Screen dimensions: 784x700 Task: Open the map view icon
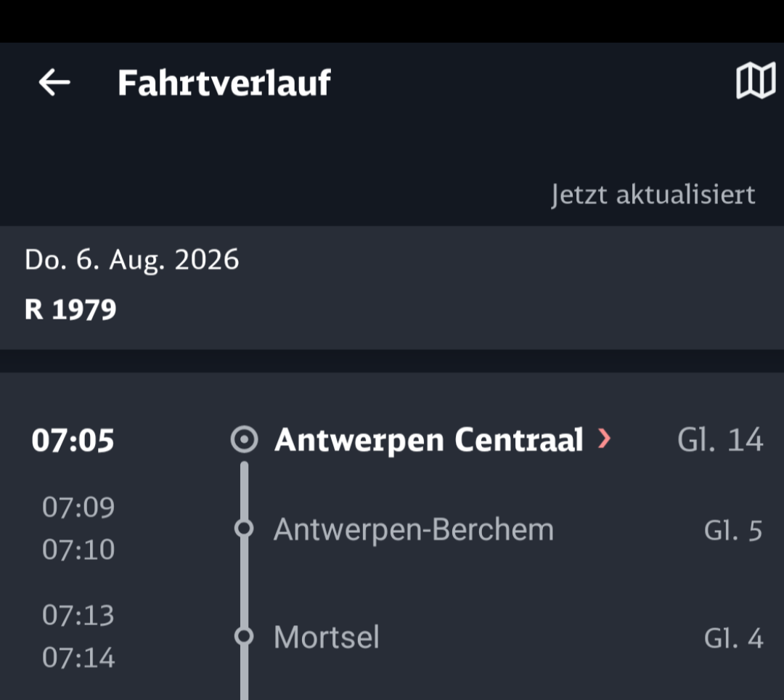(756, 81)
